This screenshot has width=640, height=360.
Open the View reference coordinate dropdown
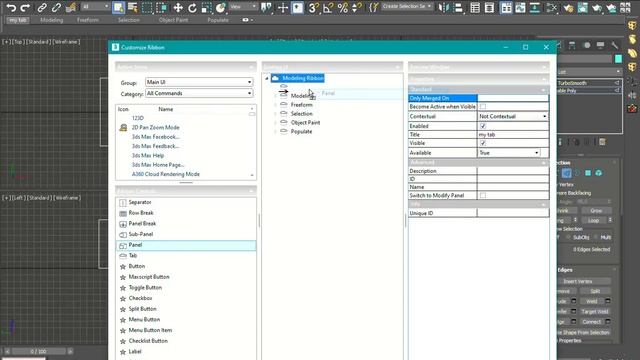tap(243, 7)
